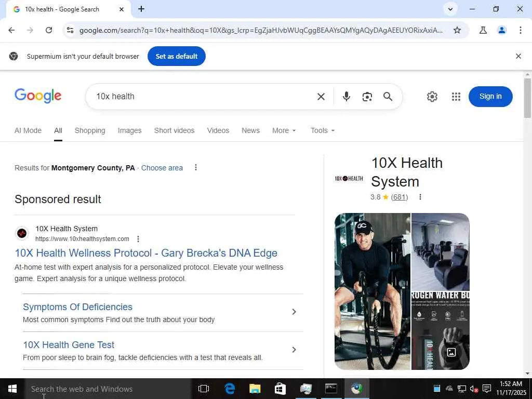Screen dimensions: 532x399
Task: Dismiss the default browser notification bar
Action: [518, 56]
